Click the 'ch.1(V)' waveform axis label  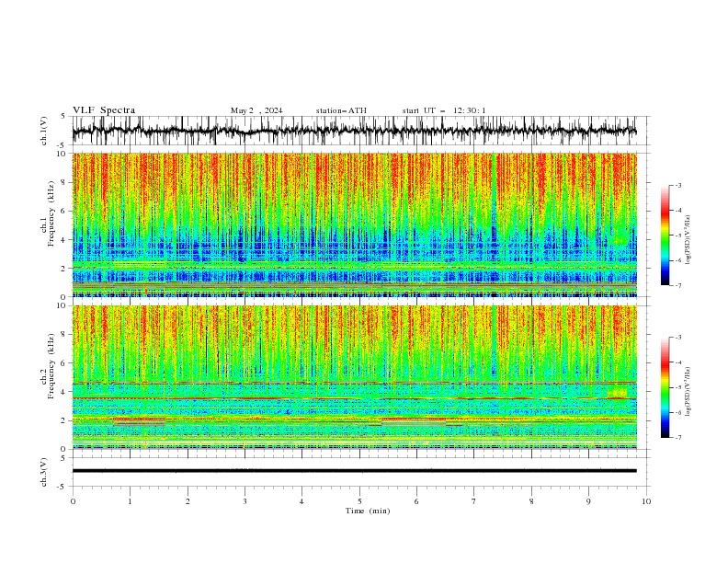pos(44,131)
